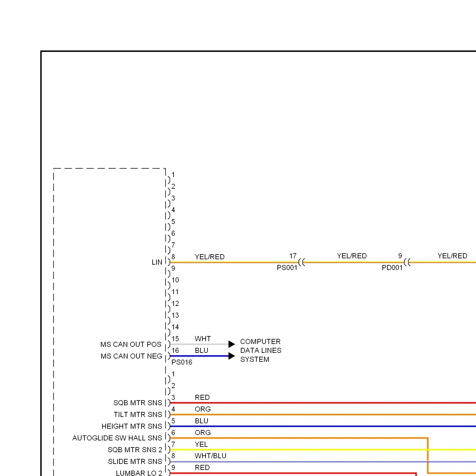Click the PD001 connector label

pyautogui.click(x=392, y=268)
